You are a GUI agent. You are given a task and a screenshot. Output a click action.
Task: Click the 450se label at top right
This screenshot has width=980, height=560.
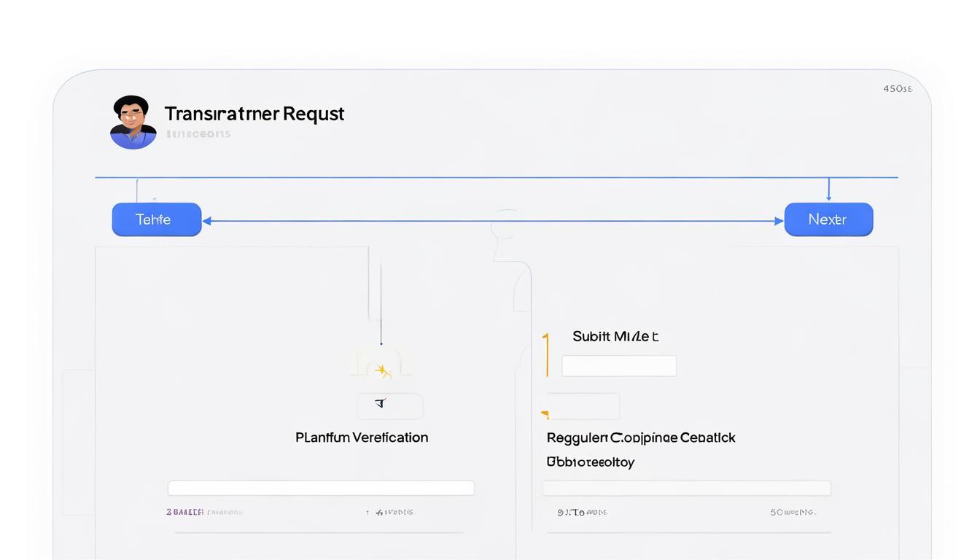[897, 88]
